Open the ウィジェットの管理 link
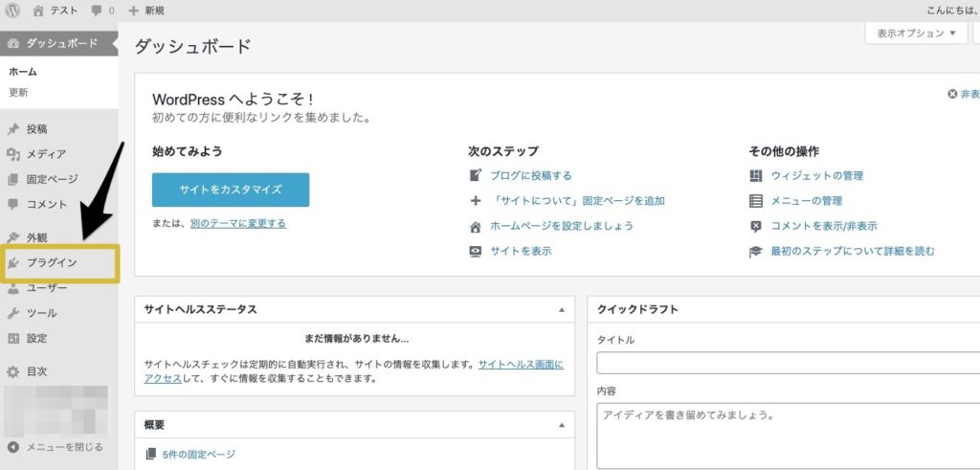Viewport: 980px width, 470px height. [817, 175]
